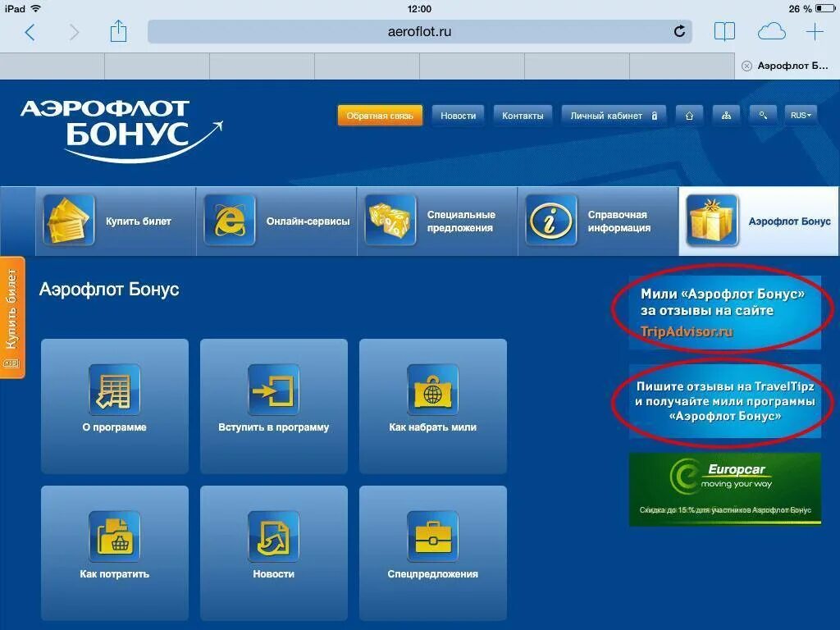The image size is (840, 630).
Task: Open the Контакты button
Action: 523,116
